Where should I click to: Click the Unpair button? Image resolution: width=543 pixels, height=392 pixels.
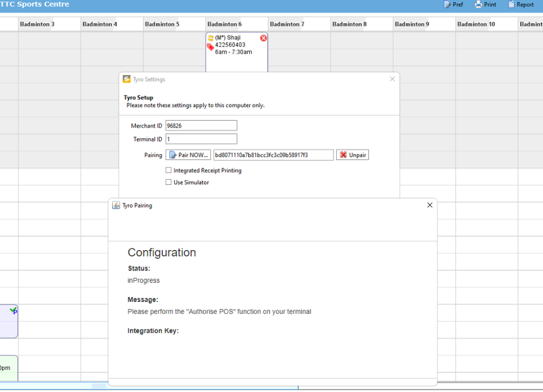[x=353, y=155]
